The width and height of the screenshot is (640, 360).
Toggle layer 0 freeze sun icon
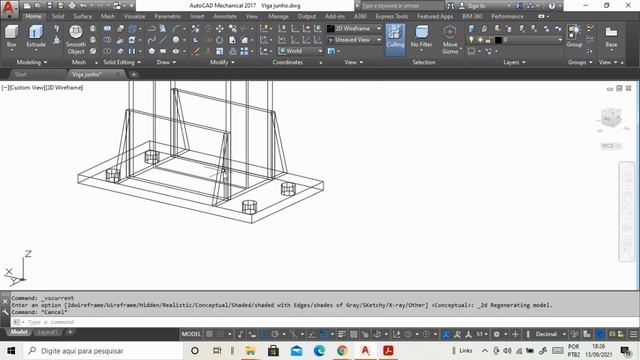[480, 40]
